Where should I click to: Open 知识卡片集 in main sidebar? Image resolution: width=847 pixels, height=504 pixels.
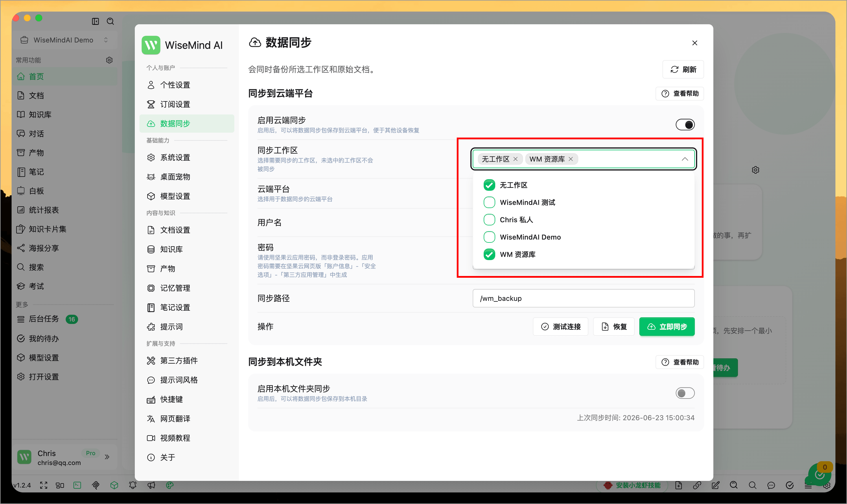(x=65, y=229)
